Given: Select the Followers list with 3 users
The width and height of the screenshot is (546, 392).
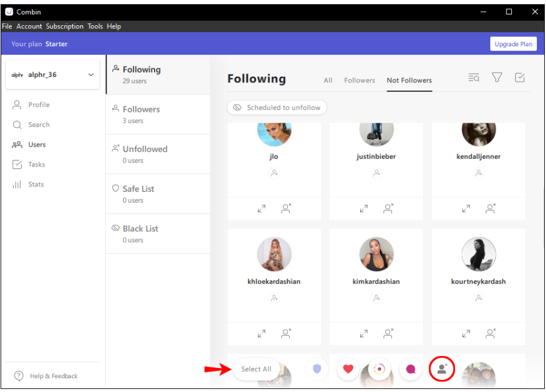Looking at the screenshot, I should tap(158, 114).
